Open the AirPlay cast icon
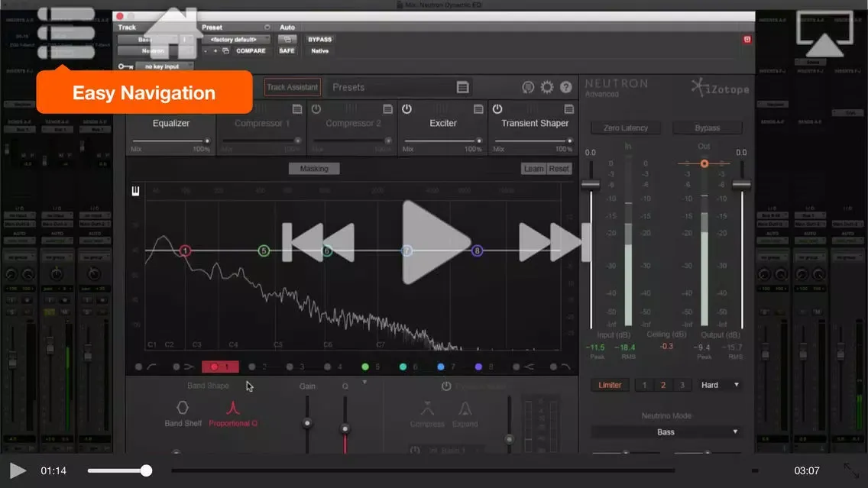868x488 pixels. point(824,33)
